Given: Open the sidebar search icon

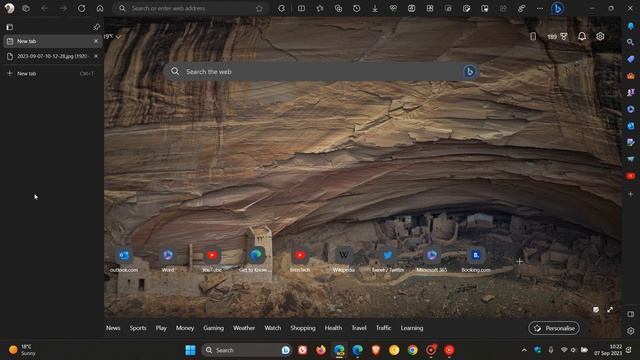Looking at the screenshot, I should (631, 42).
